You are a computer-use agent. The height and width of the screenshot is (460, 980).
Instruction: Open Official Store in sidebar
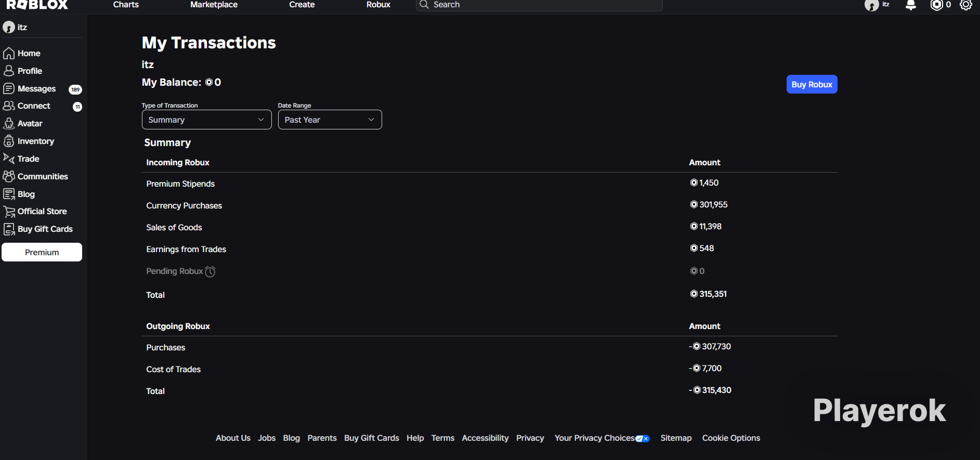pos(42,211)
